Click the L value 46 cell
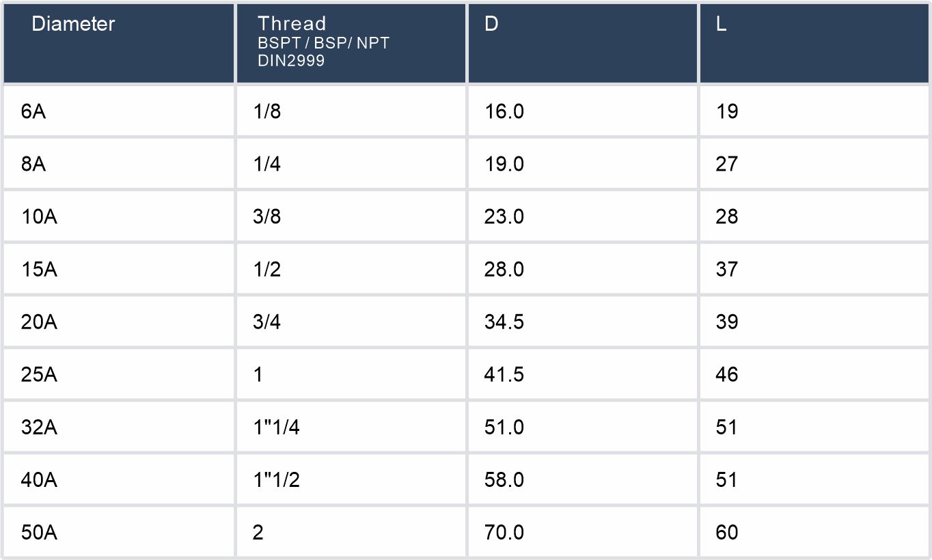 click(728, 374)
